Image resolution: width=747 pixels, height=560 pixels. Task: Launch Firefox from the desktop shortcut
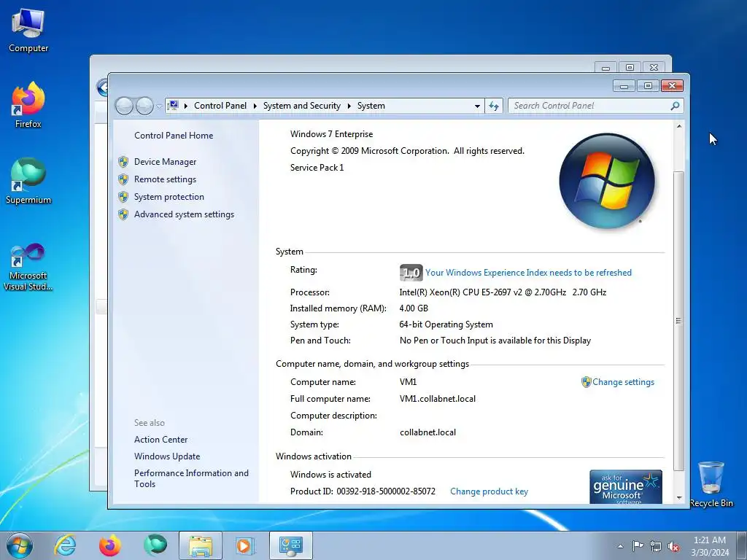28,105
